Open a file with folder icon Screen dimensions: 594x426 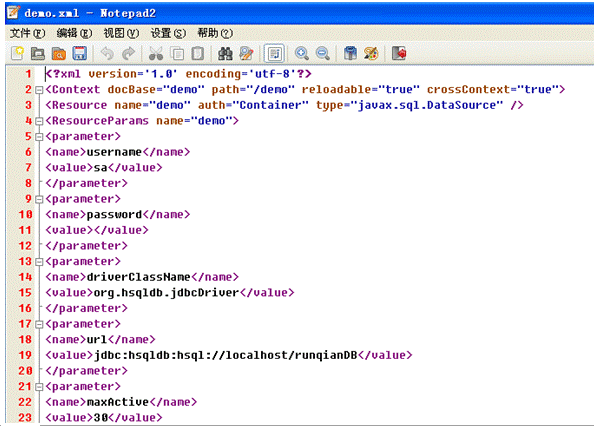[38, 53]
